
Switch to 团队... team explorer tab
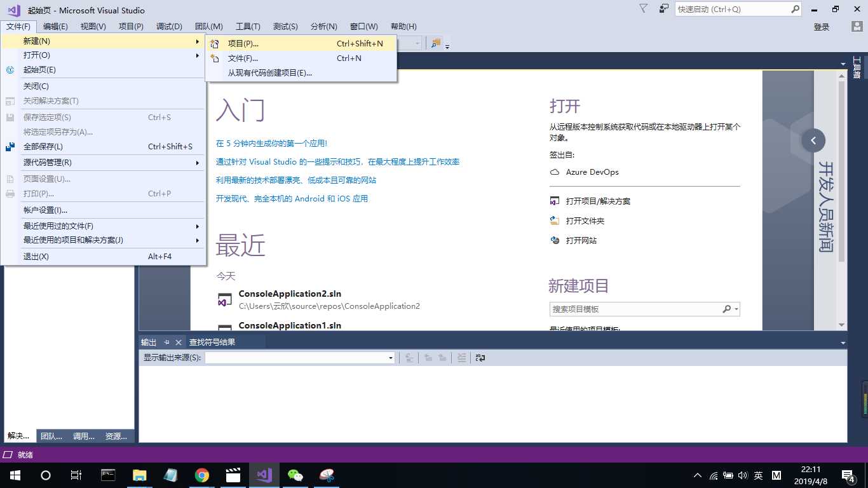pyautogui.click(x=51, y=436)
